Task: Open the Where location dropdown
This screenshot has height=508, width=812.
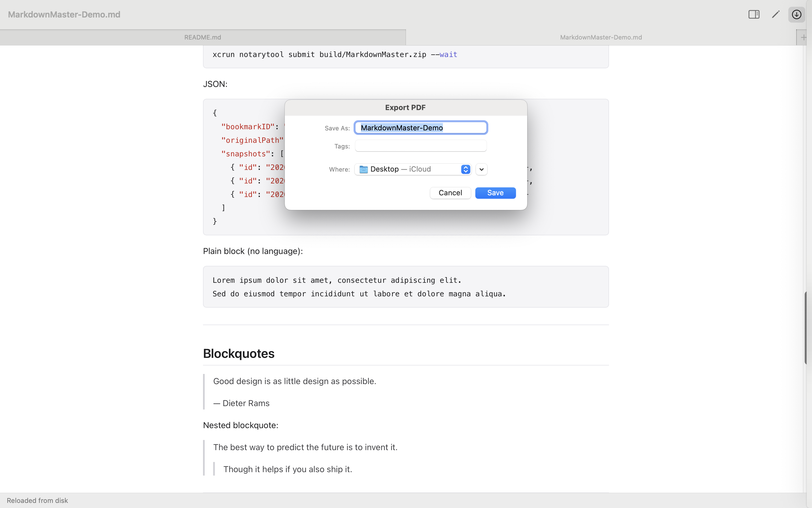Action: coord(413,169)
